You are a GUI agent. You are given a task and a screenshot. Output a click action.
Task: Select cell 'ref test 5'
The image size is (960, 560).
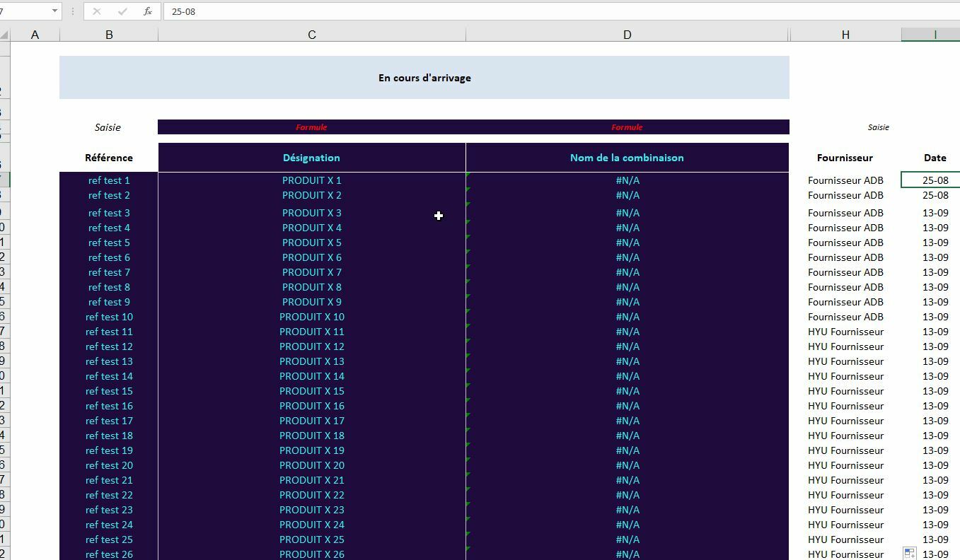tap(109, 243)
